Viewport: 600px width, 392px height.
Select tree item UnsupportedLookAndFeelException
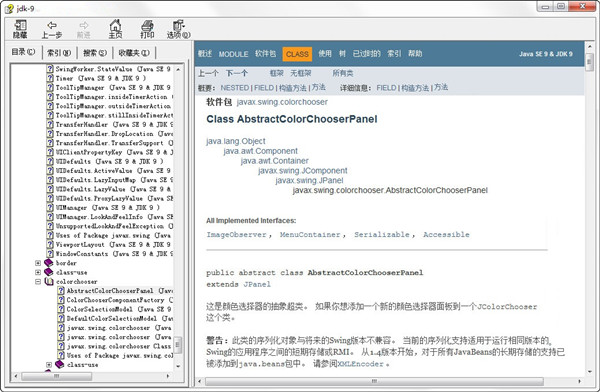coord(114,226)
